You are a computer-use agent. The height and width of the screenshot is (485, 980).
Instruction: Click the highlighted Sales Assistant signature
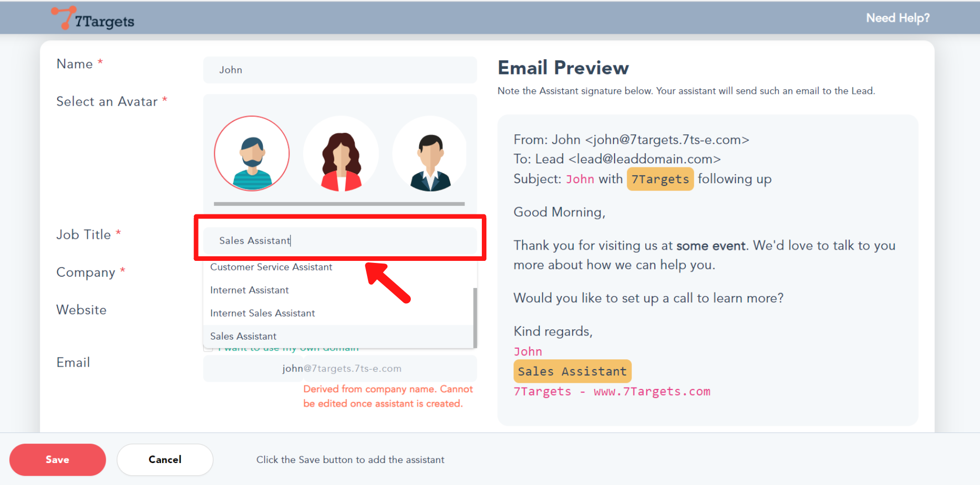pos(572,372)
